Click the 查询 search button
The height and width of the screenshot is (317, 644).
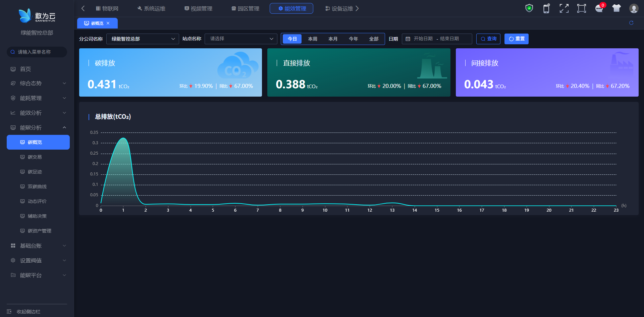click(488, 39)
